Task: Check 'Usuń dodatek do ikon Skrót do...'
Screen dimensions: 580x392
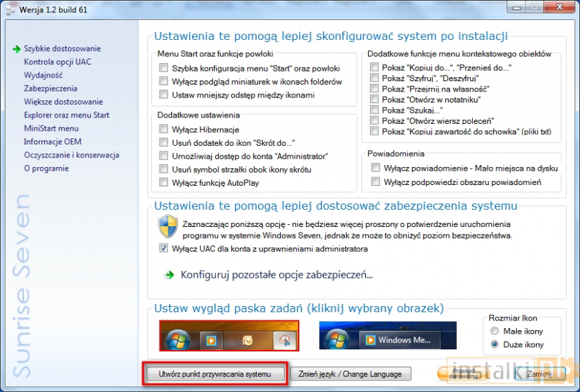Action: pos(164,142)
